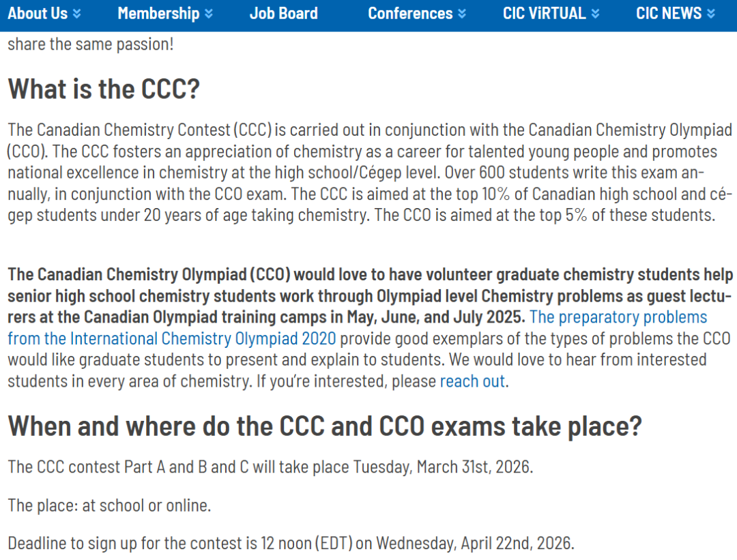
Task: Expand the CIC NEWS dropdown chevron
Action: coord(711,14)
